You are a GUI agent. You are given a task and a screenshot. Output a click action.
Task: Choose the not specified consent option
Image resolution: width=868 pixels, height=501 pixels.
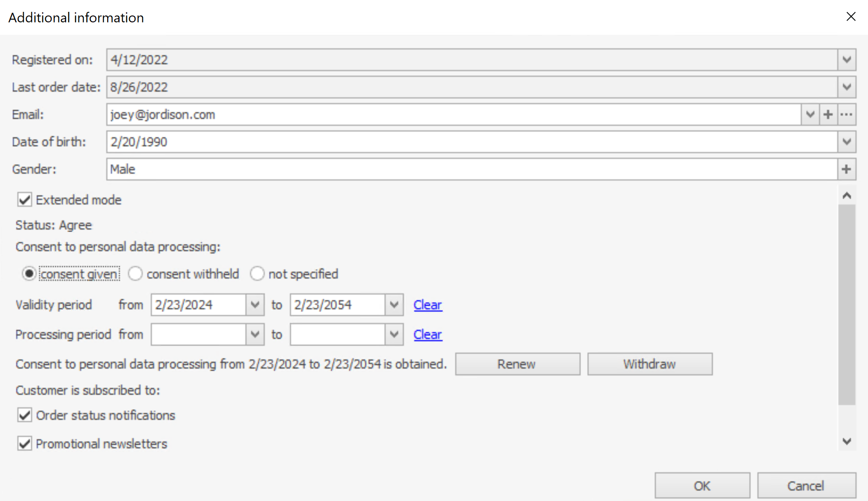pos(257,274)
